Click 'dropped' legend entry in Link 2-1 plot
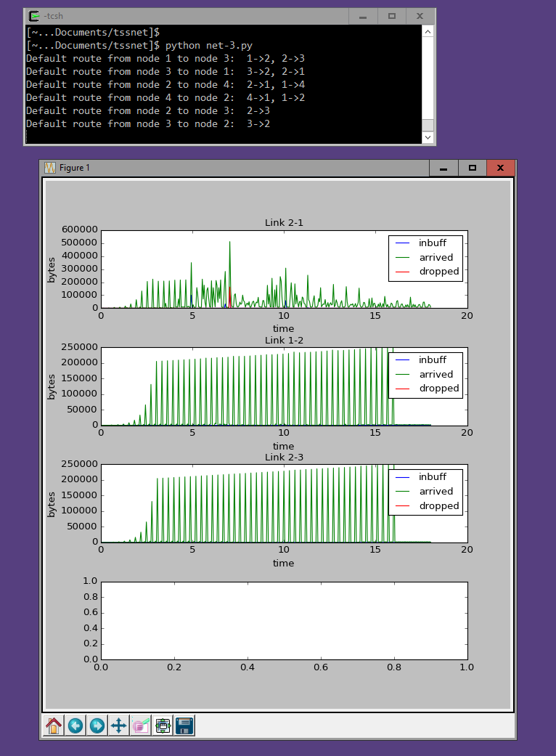The height and width of the screenshot is (756, 556). (x=439, y=272)
